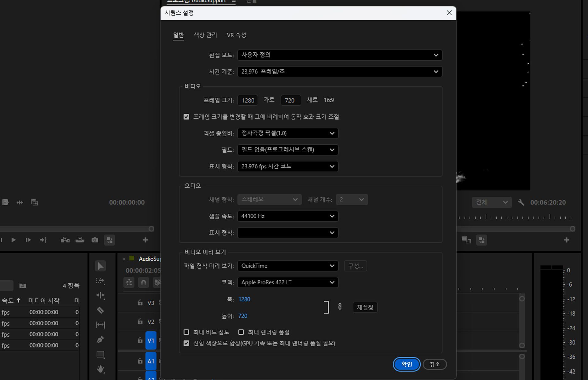Screen dimensions: 588x380
Task: Disable 선형 색상으로 합성 option
Action: [x=187, y=343]
